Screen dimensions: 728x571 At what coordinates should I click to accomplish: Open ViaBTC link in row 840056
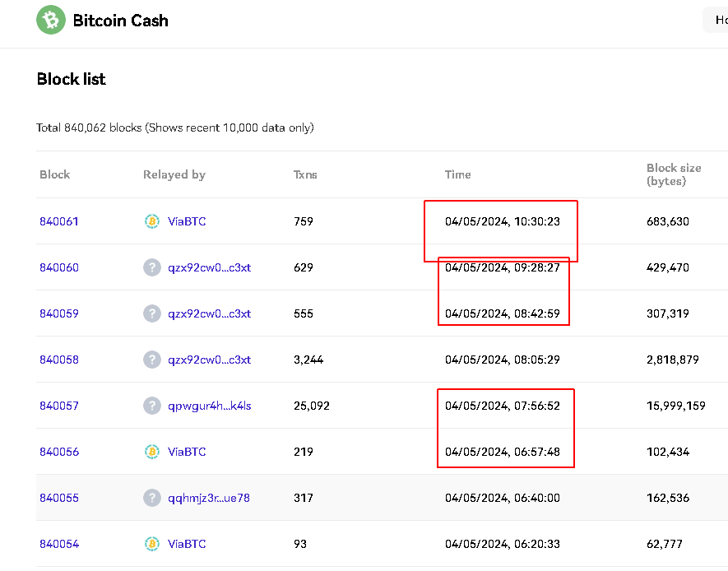(187, 452)
